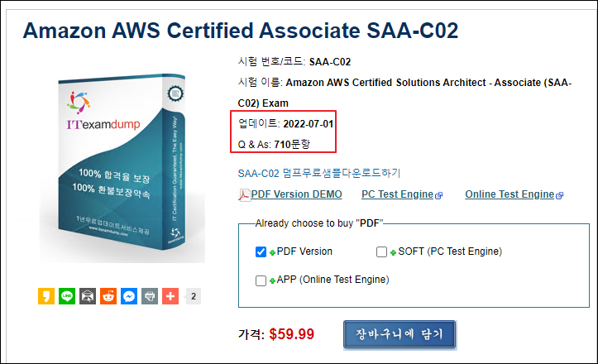Image resolution: width=598 pixels, height=364 pixels.
Task: Click the external link icon next to PC Test Engine
Action: (439, 196)
